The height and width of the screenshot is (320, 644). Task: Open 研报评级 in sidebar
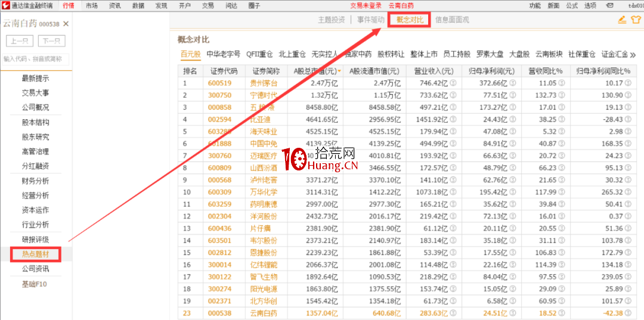(35, 240)
